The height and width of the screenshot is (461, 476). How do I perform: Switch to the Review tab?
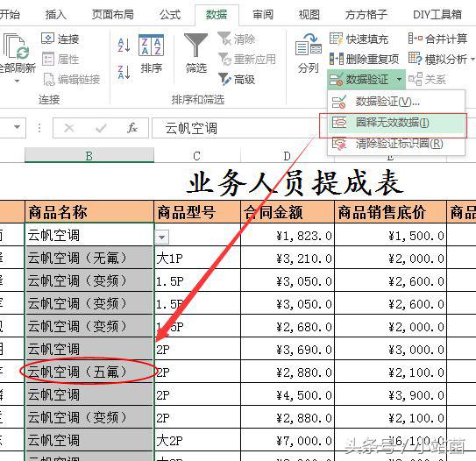(x=263, y=14)
